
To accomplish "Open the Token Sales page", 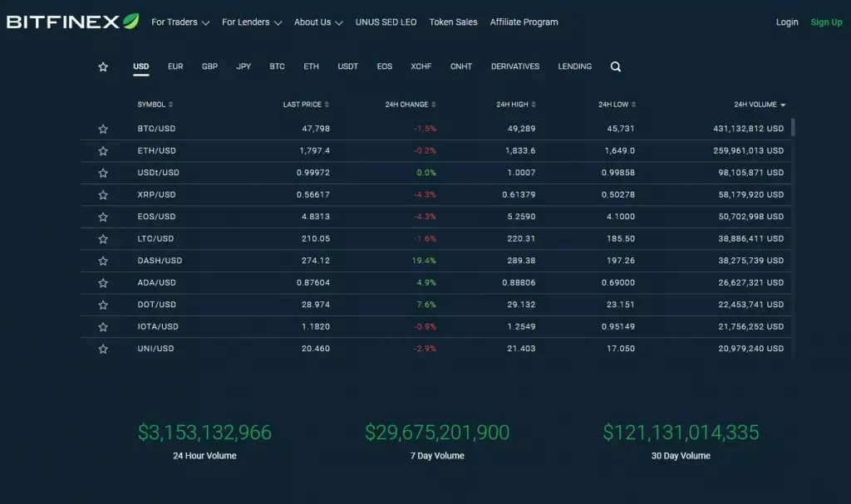I will [x=453, y=22].
